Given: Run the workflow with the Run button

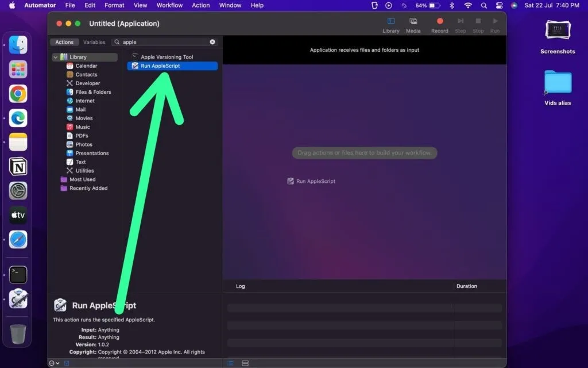Looking at the screenshot, I should [494, 25].
